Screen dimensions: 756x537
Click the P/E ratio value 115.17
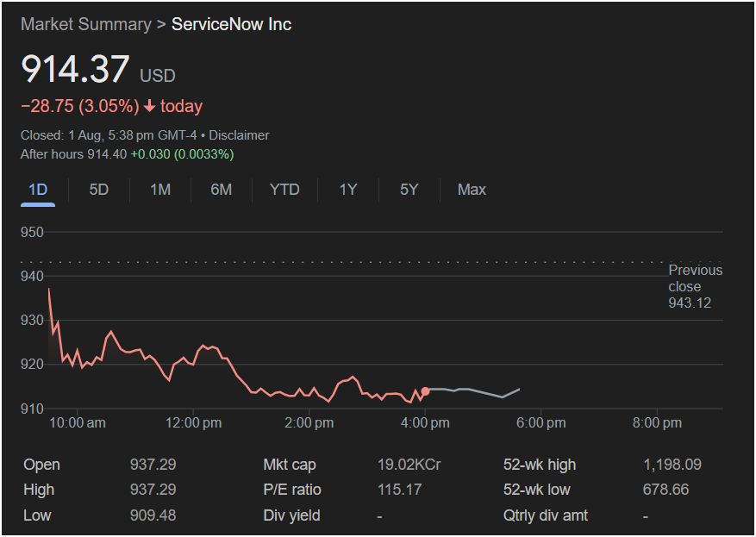[400, 490]
